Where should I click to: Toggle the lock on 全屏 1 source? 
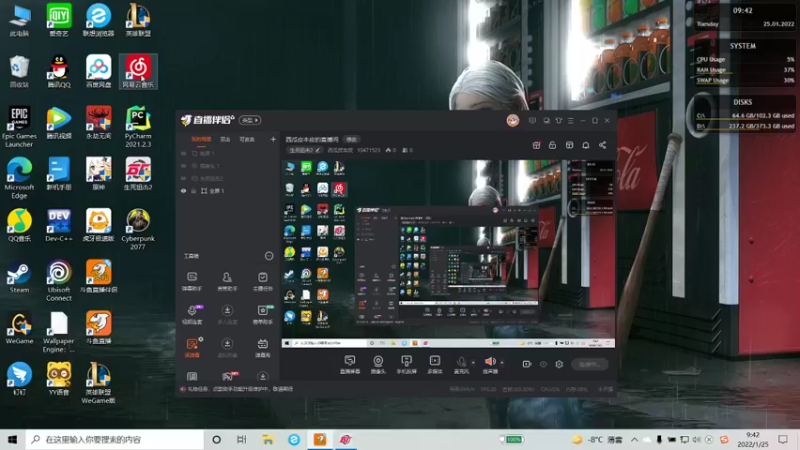coord(194,191)
